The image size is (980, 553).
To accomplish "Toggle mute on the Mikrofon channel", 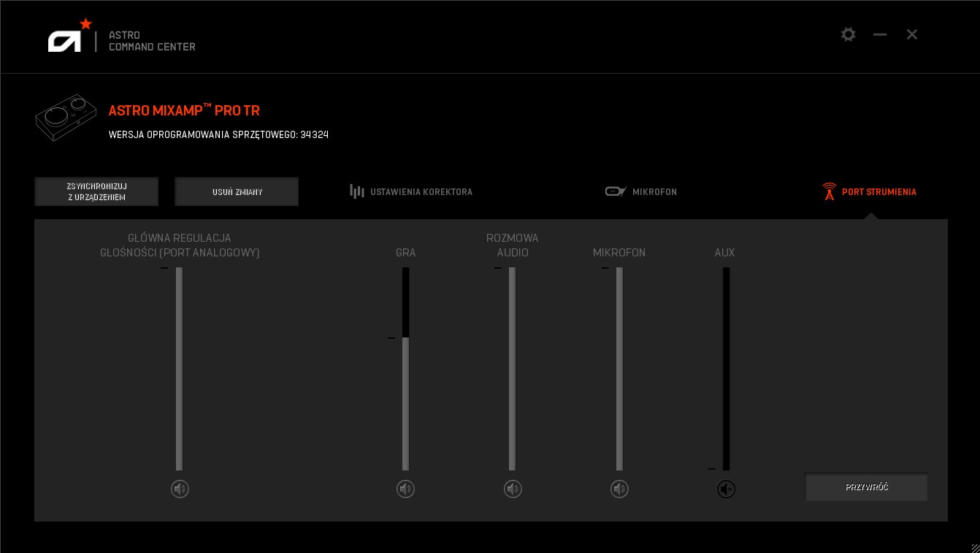I will (x=619, y=489).
